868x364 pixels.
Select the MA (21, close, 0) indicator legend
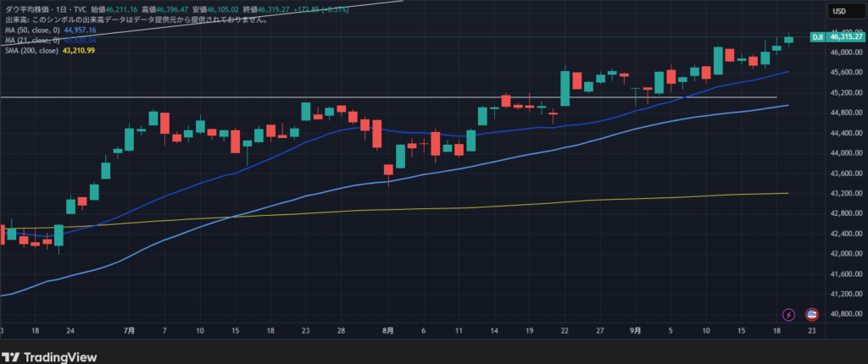pos(30,40)
